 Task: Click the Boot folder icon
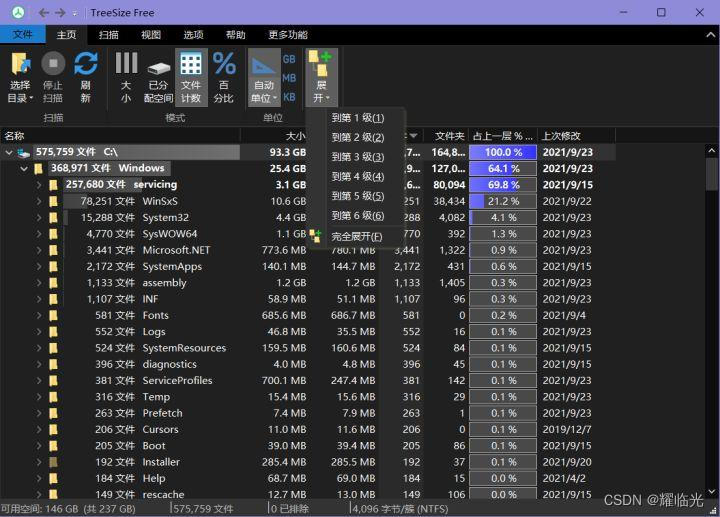click(53, 446)
